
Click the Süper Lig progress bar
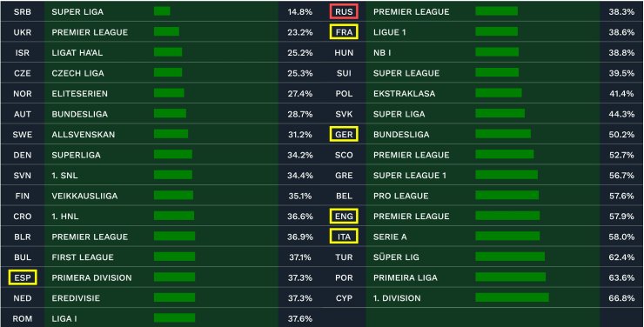tap(510, 257)
